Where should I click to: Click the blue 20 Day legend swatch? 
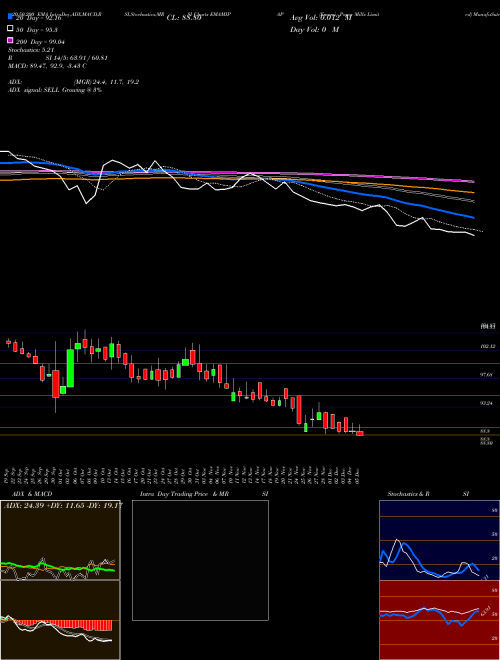tap(10, 17)
